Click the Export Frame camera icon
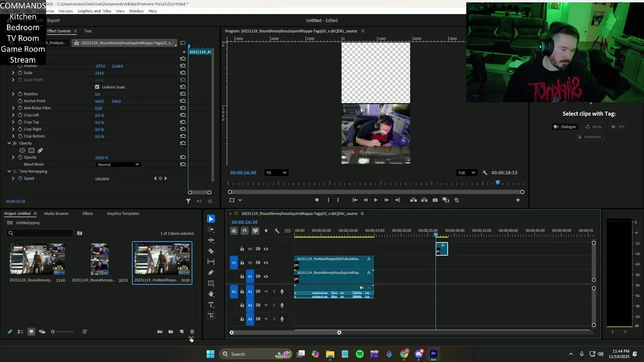 coord(435,200)
